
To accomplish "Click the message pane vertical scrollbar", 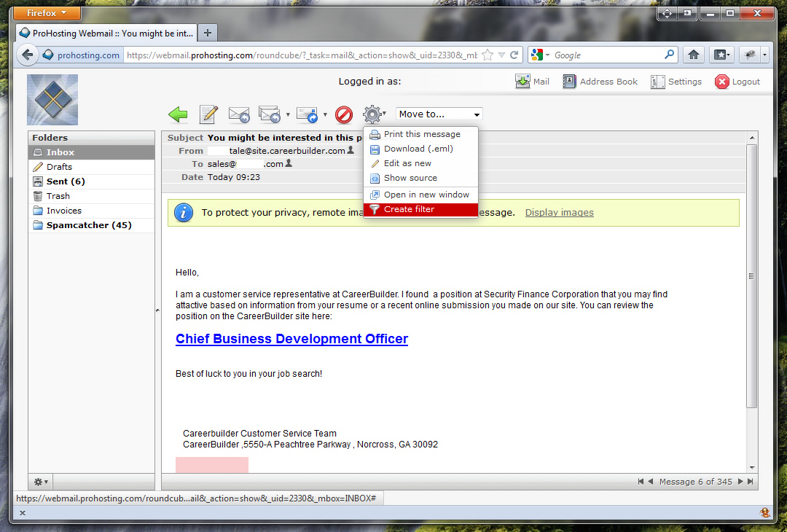I will (x=751, y=276).
